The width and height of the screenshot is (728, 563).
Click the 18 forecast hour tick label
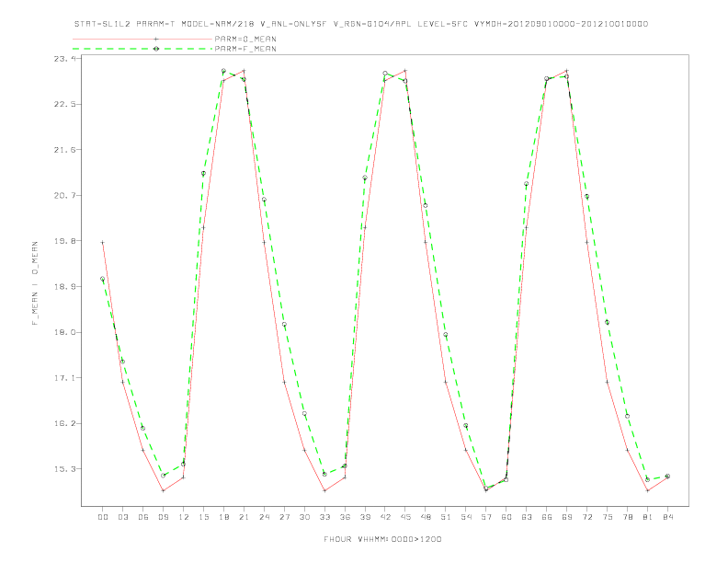coord(223,517)
